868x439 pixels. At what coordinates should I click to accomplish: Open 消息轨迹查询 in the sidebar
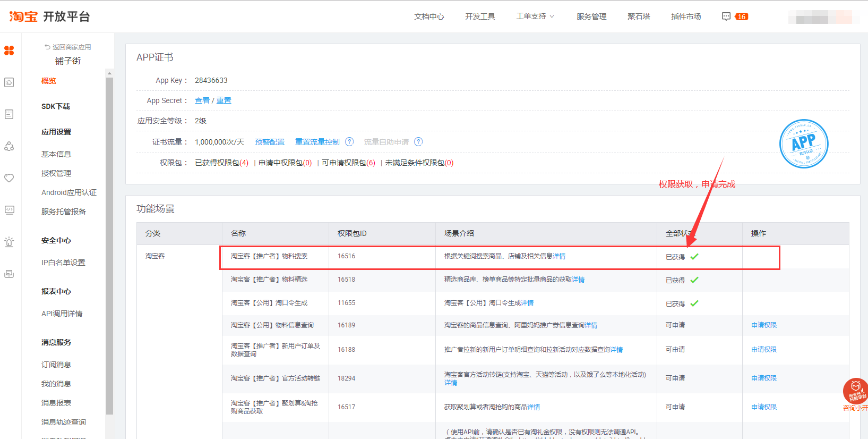[x=64, y=422]
